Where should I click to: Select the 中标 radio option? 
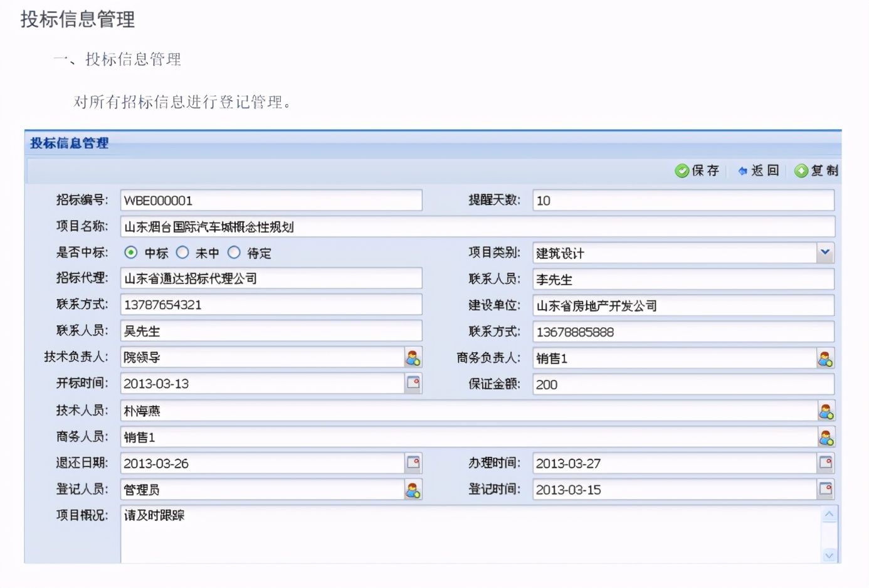(130, 252)
